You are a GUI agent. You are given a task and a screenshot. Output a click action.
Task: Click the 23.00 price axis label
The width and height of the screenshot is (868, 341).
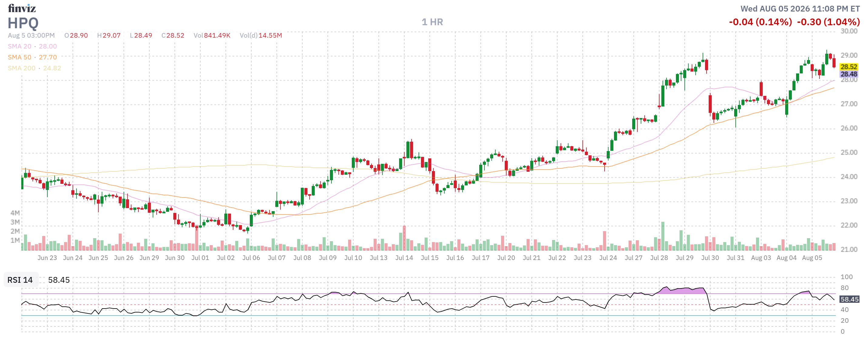point(849,201)
